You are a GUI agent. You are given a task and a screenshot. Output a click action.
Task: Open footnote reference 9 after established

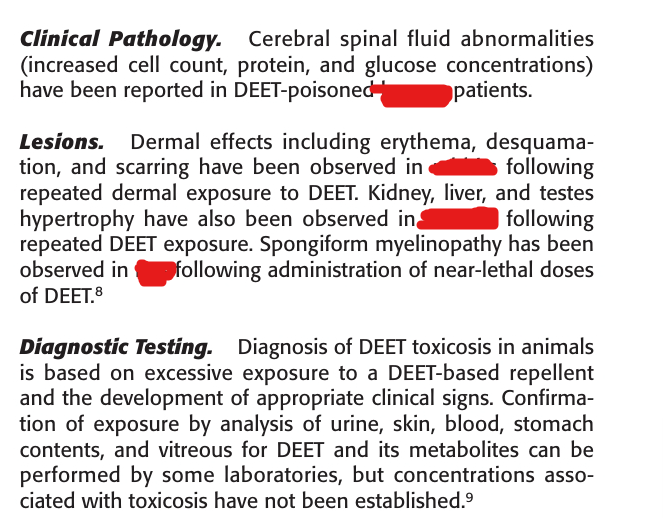tap(469, 496)
